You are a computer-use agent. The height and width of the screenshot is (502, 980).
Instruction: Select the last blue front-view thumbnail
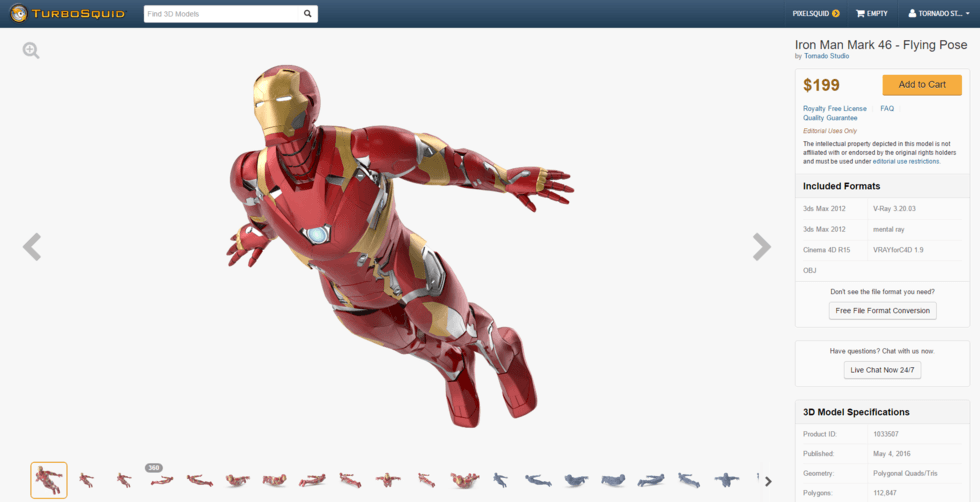[726, 480]
